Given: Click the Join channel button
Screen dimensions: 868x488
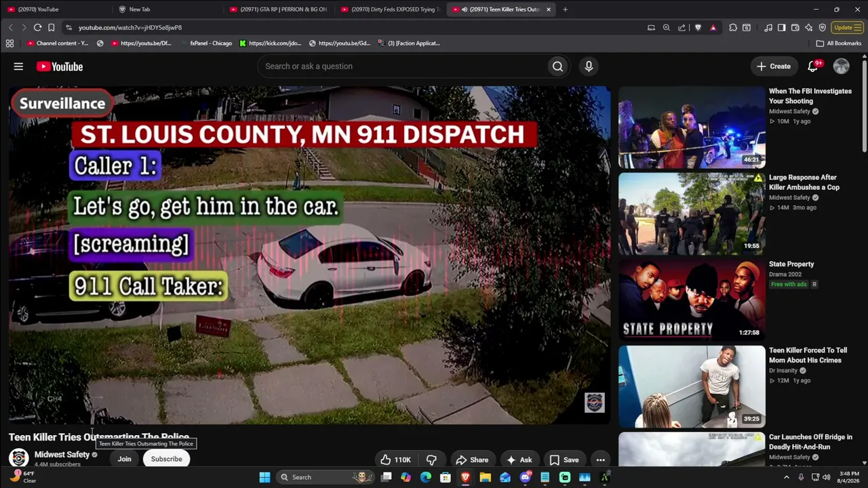Looking at the screenshot, I should (x=124, y=459).
